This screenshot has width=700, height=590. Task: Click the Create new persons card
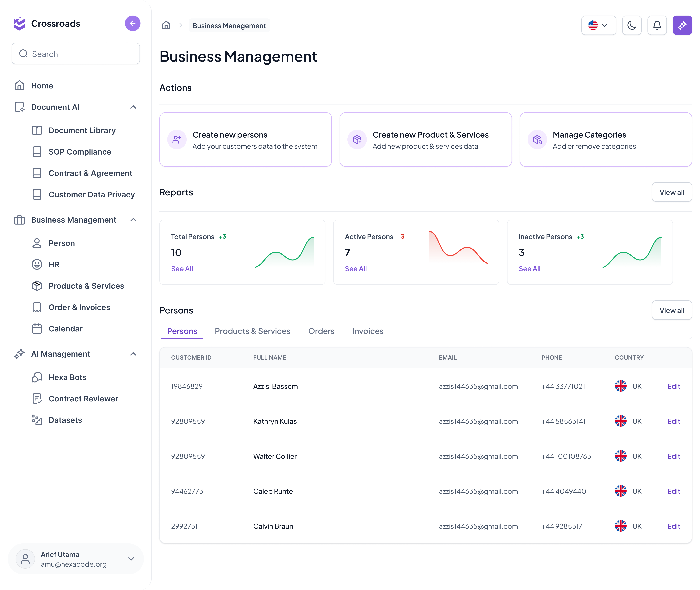[246, 139]
